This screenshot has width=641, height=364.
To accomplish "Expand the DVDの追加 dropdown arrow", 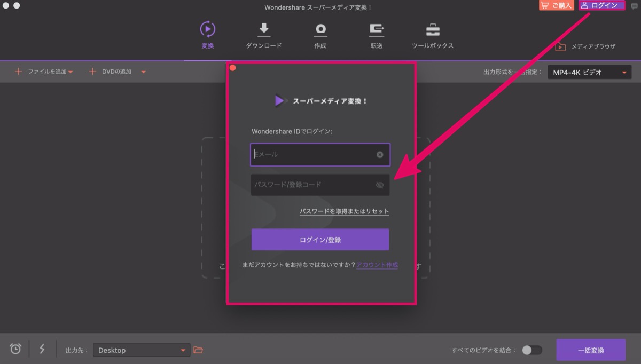I will click(143, 72).
